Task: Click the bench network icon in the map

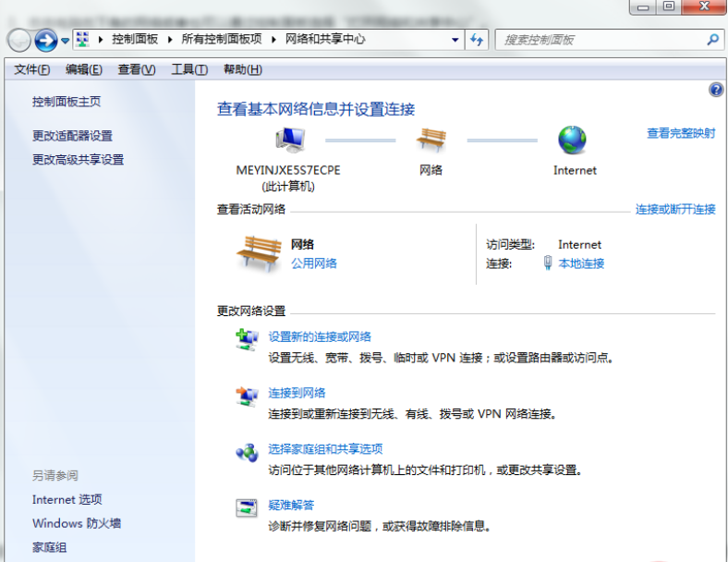Action: point(431,140)
